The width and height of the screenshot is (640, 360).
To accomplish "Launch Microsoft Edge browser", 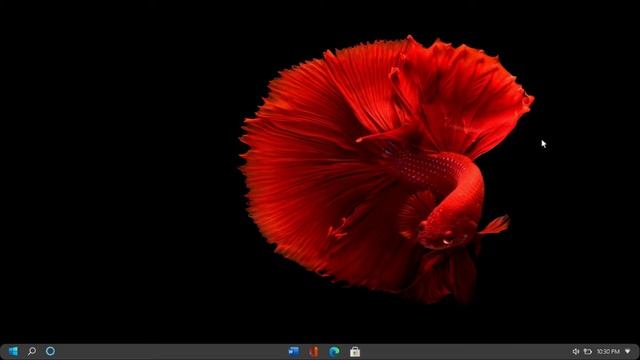I will tap(334, 351).
